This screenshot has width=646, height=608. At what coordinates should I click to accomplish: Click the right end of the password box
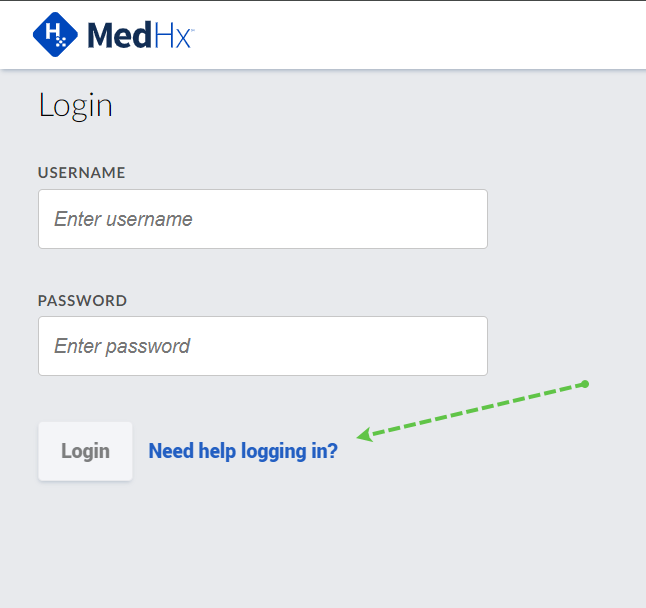[470, 346]
